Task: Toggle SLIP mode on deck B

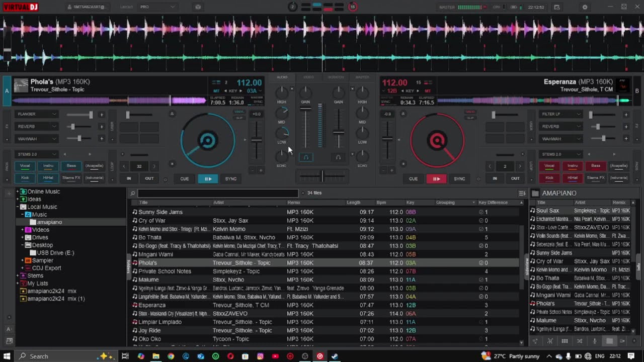Action: [x=470, y=118]
